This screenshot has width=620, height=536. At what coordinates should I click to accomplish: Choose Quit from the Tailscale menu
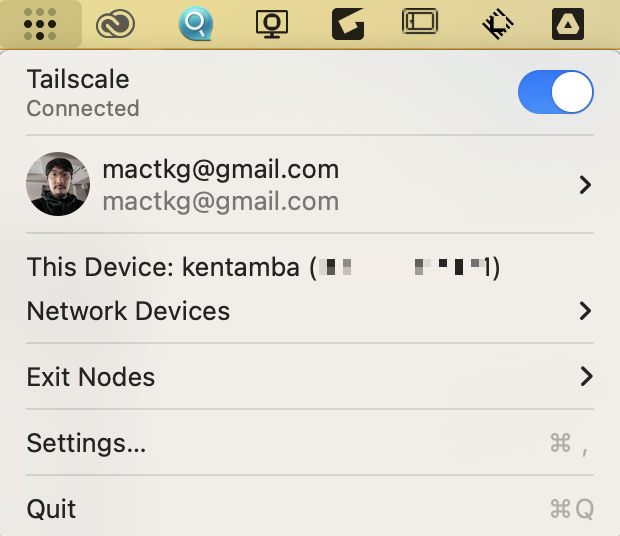(x=52, y=509)
